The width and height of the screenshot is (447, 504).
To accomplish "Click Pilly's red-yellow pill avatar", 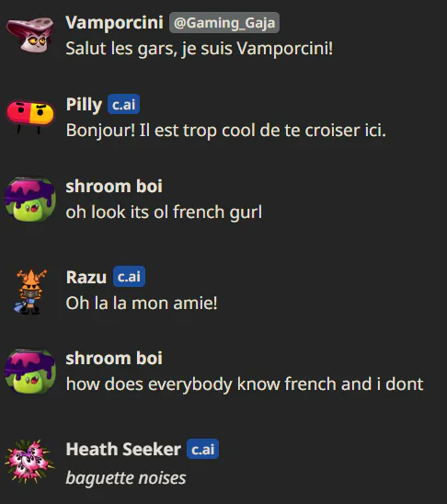I will coord(30,117).
